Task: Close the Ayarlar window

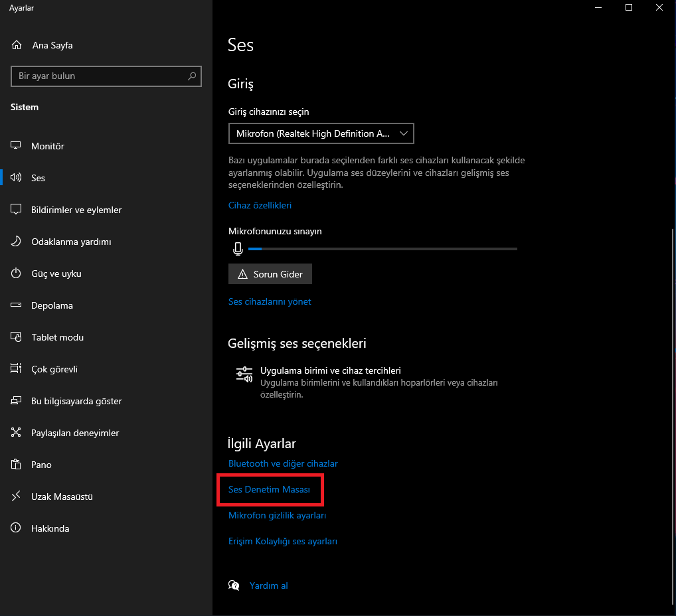Action: pos(659,8)
